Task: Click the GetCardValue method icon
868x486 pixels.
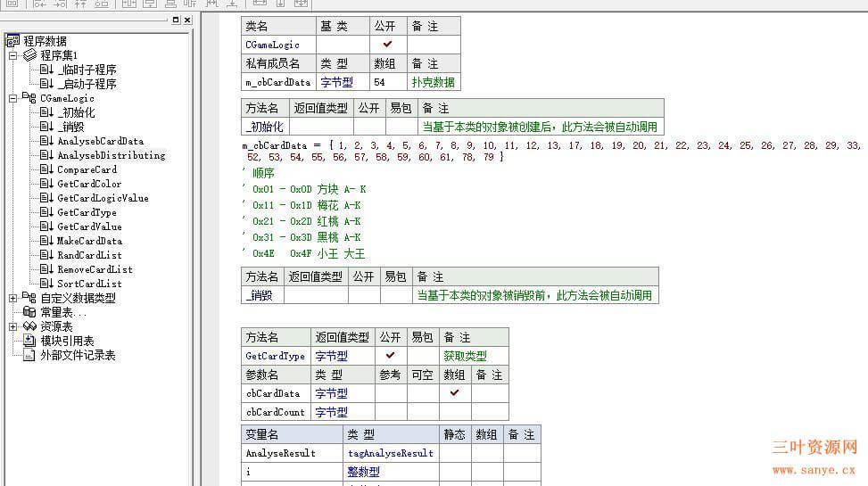Action: (46, 227)
